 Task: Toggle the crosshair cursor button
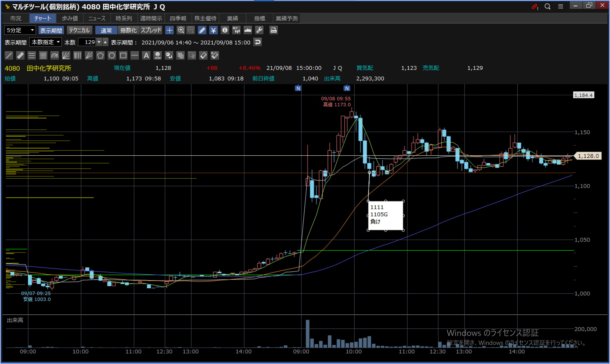click(169, 30)
